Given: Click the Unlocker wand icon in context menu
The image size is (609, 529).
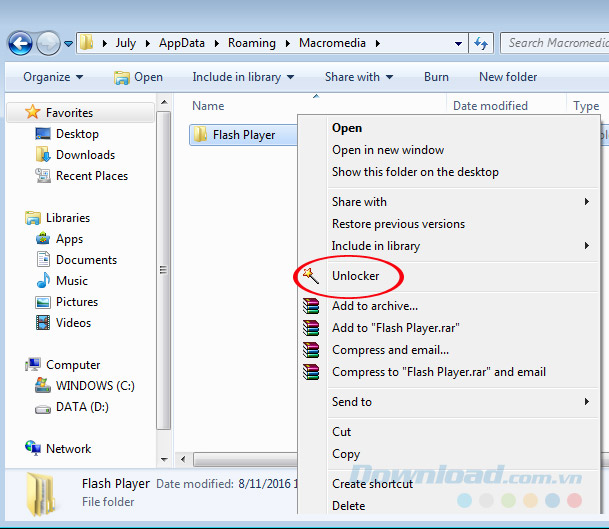Looking at the screenshot, I should (311, 275).
